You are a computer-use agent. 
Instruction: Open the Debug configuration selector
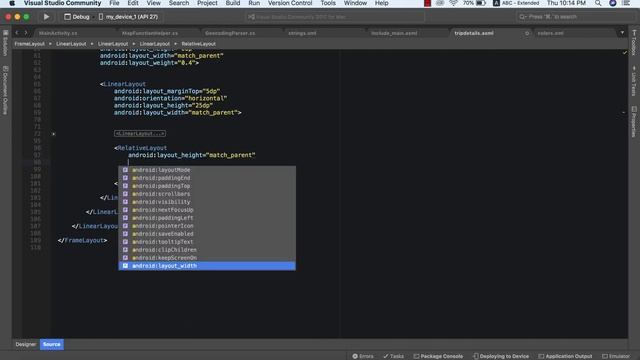pos(77,17)
